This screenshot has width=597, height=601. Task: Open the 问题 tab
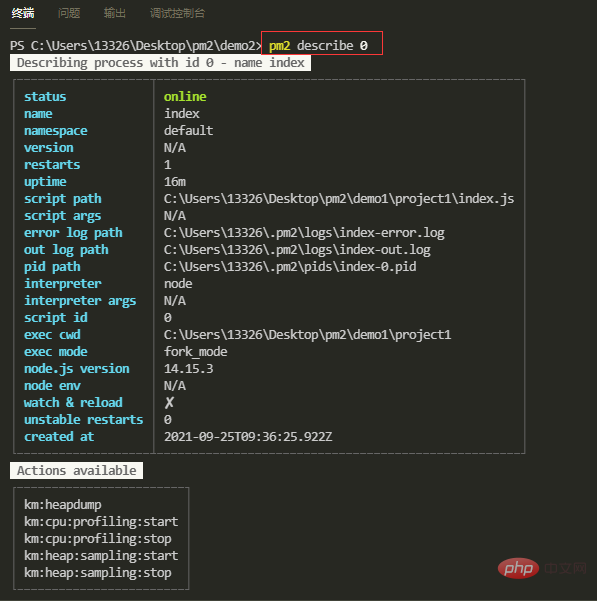click(x=69, y=13)
